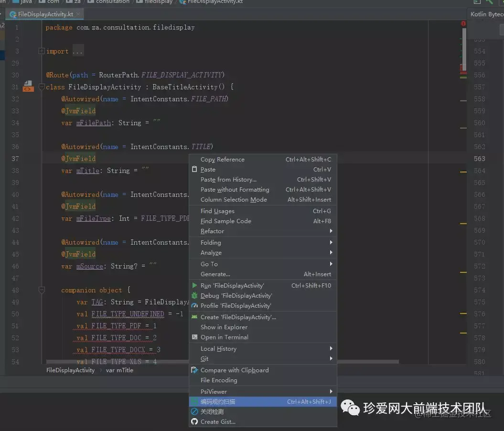Screen dimensions: 504x431
Task: Click the Android Create configuration icon
Action: click(194, 317)
